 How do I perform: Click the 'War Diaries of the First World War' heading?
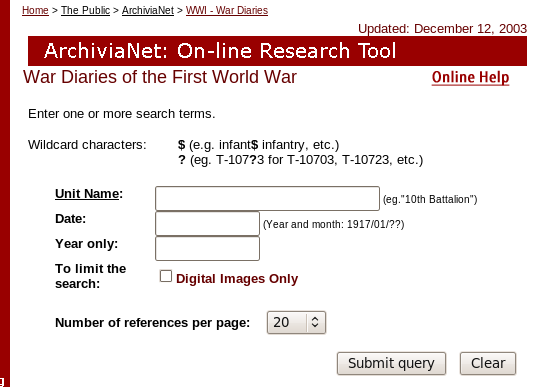160,77
